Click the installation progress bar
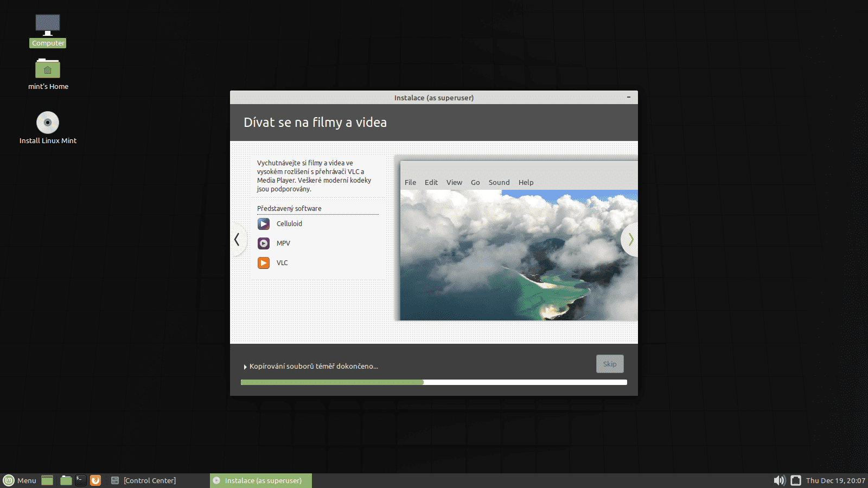Viewport: 868px width, 488px height. click(x=433, y=382)
